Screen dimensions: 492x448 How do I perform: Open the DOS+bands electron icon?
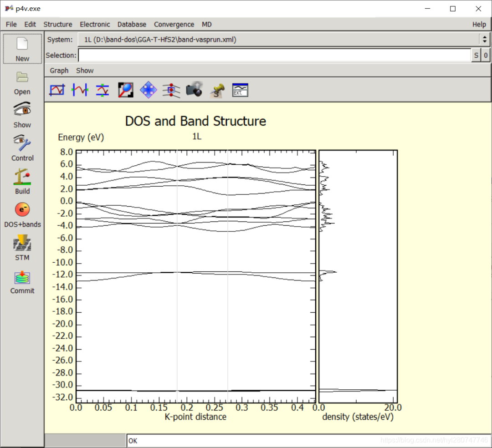pos(22,210)
